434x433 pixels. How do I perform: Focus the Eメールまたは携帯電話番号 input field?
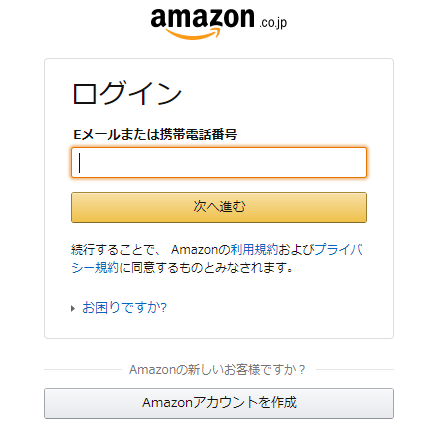[x=219, y=163]
